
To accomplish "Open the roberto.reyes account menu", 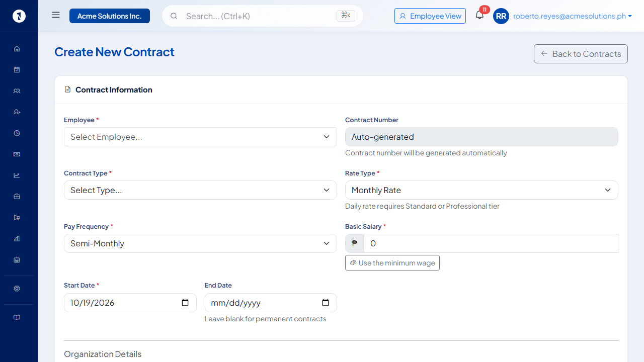I will tap(573, 16).
